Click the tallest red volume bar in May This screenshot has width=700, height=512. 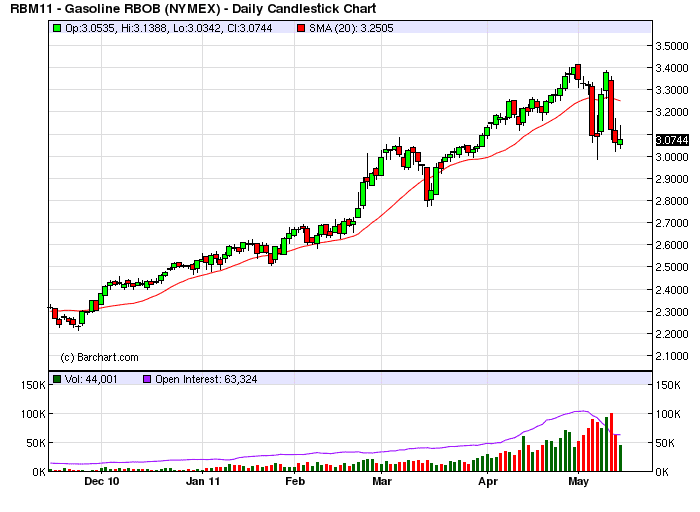pyautogui.click(x=611, y=442)
